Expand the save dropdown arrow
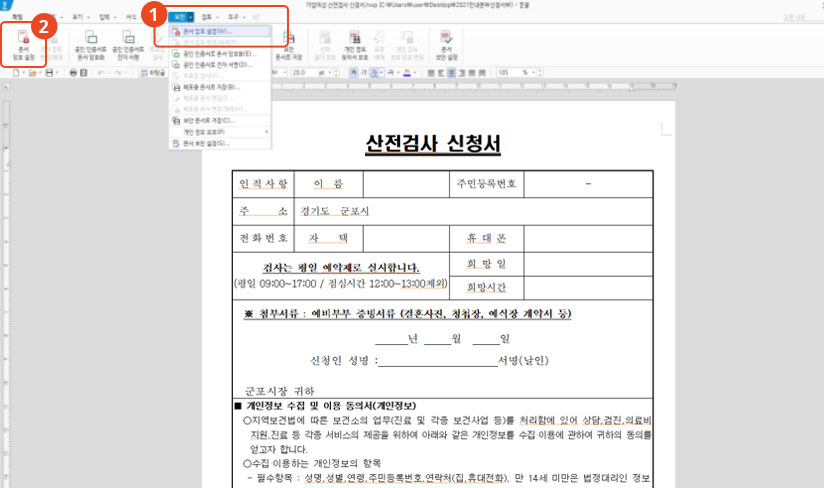824x488 pixels. pos(57,72)
